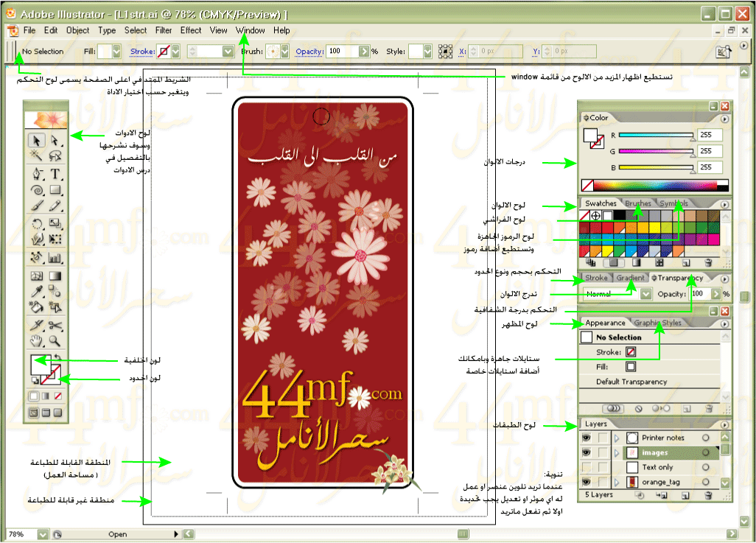Screen dimensions: 756x543
Task: Open the Color panel flyout menu
Action: pyautogui.click(x=724, y=119)
